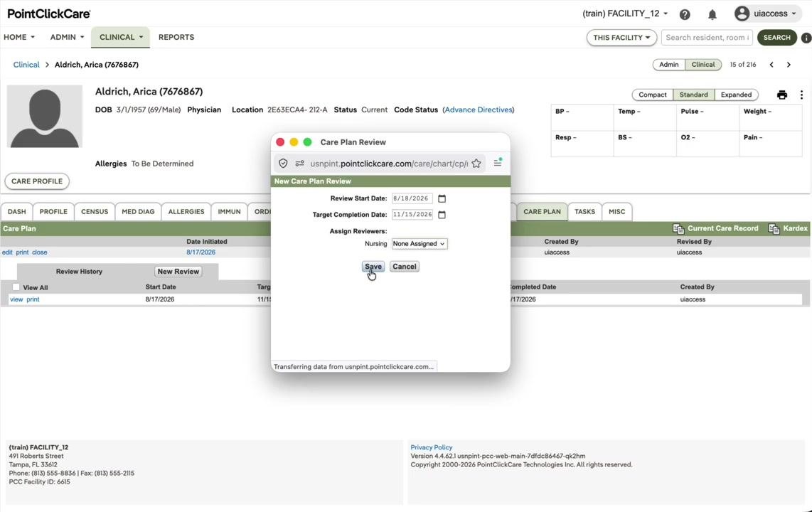Switch to the CENSUS tab
812x512 pixels.
tap(95, 212)
